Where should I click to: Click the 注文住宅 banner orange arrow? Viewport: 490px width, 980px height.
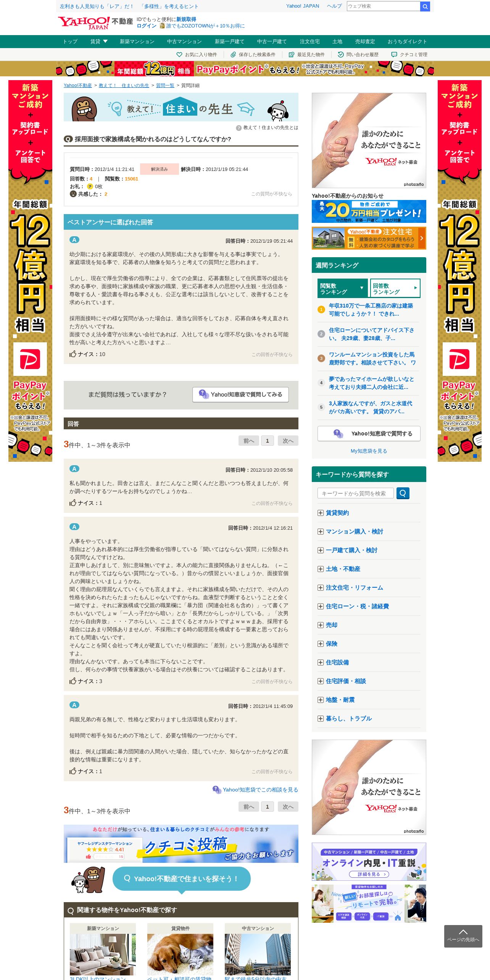[422, 238]
